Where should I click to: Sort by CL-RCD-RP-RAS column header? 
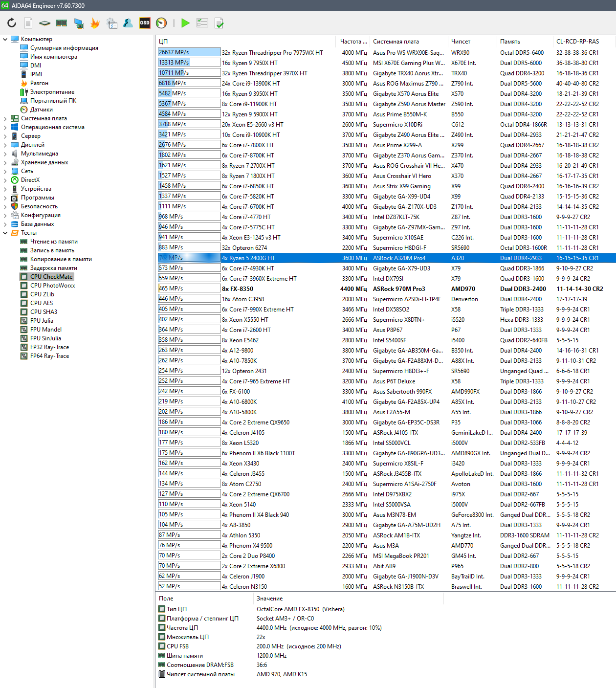(x=584, y=42)
